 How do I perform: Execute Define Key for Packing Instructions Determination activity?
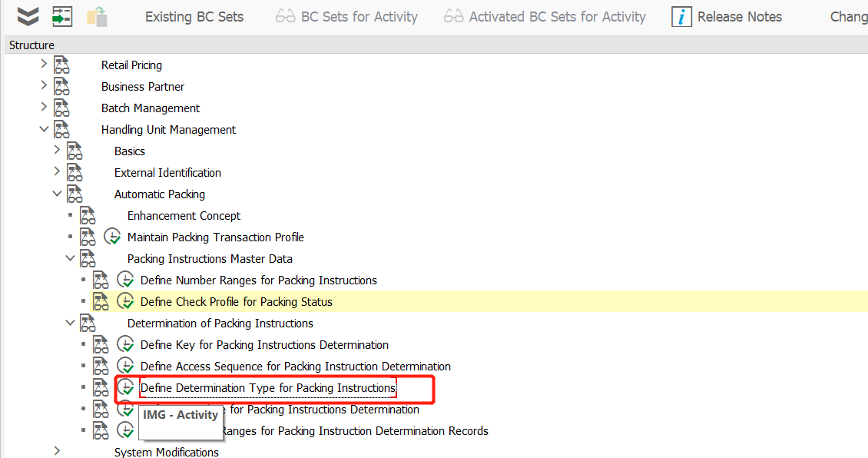125,344
